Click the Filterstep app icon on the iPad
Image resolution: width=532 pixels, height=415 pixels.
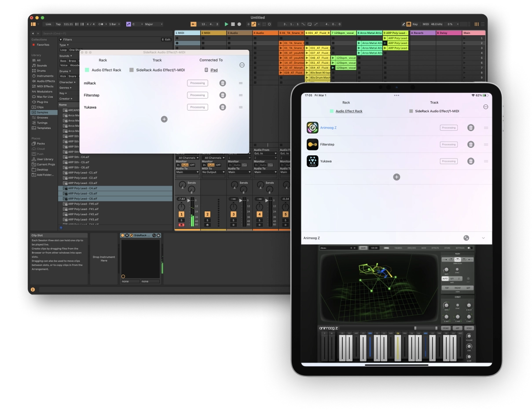pos(312,144)
